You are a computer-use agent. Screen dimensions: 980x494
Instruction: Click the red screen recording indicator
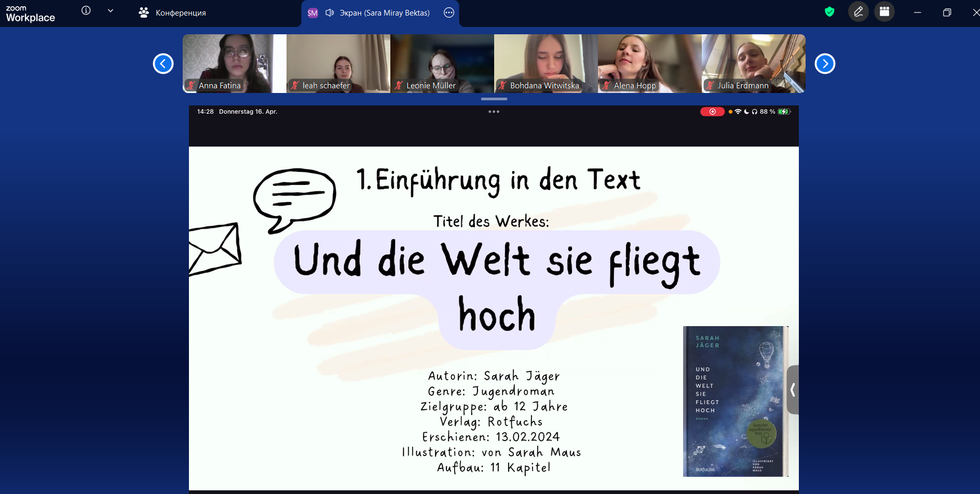(712, 112)
